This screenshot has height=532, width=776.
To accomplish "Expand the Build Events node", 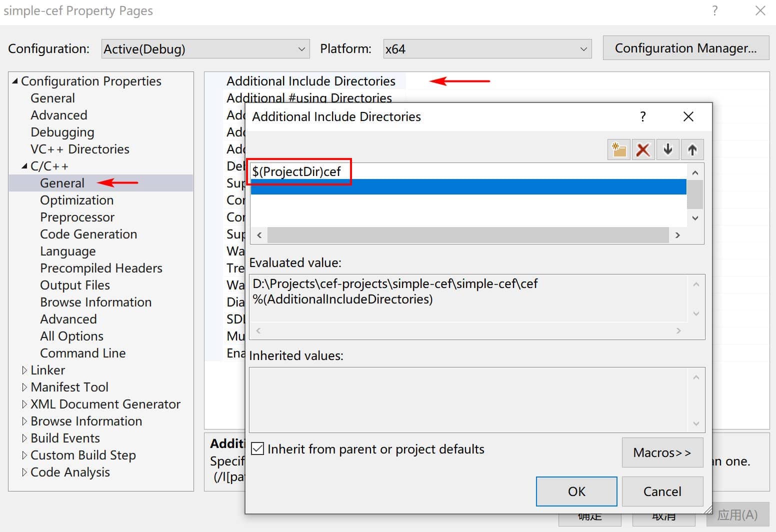I will pyautogui.click(x=24, y=438).
